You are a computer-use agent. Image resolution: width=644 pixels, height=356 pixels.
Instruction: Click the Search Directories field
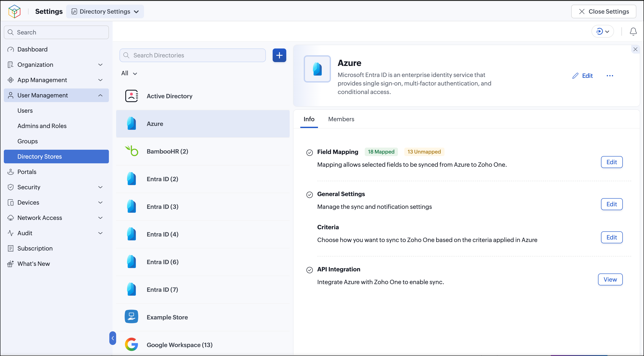192,55
